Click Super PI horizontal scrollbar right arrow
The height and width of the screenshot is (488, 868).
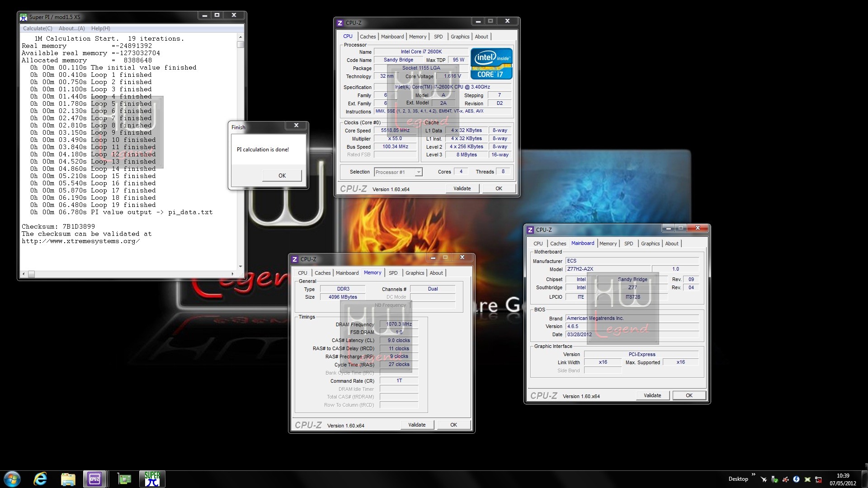233,274
